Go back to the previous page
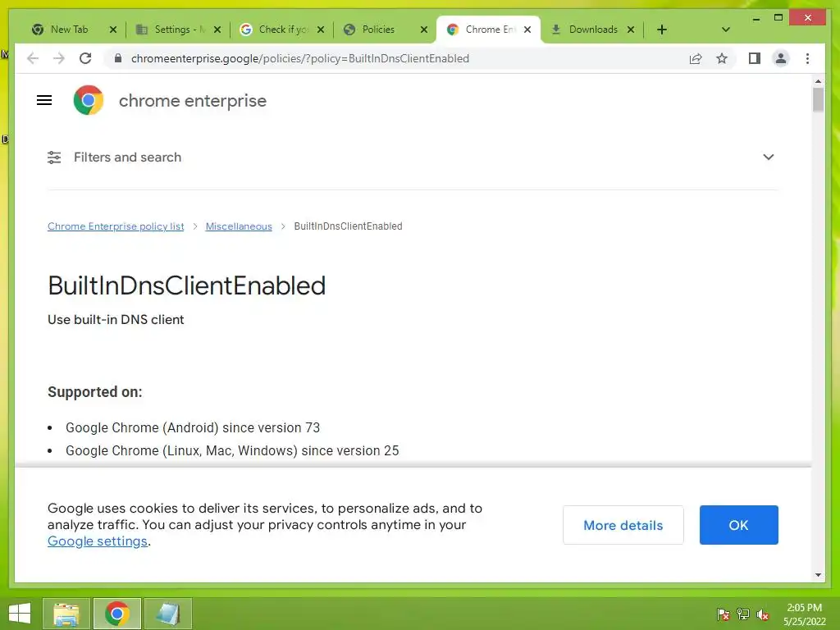This screenshot has width=840, height=630. point(33,58)
